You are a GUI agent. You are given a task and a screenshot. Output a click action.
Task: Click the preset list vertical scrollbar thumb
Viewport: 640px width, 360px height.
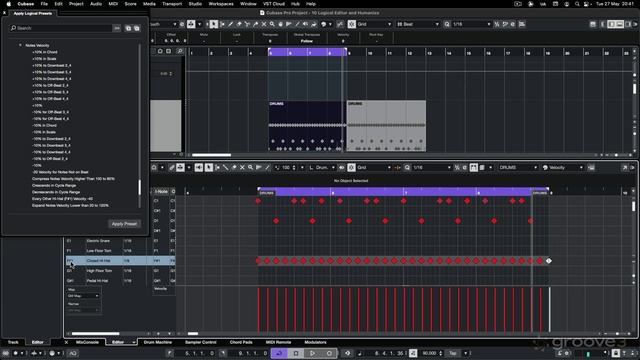click(140, 187)
